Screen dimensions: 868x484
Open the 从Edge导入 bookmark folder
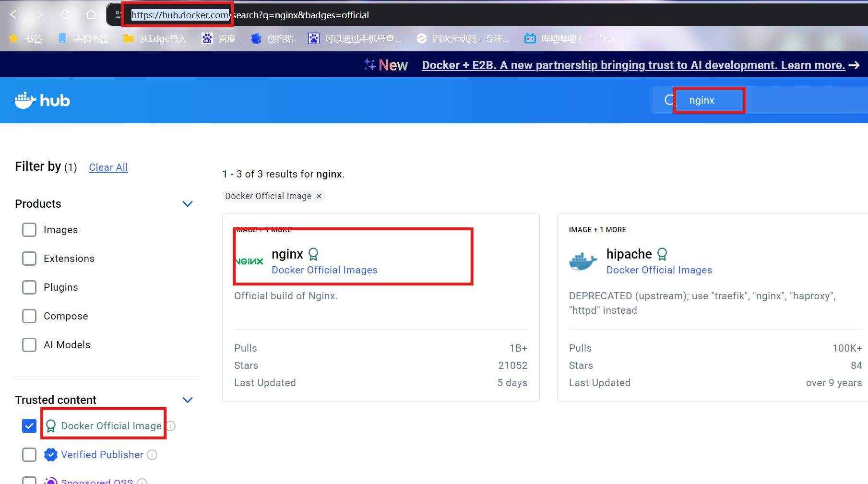point(155,38)
